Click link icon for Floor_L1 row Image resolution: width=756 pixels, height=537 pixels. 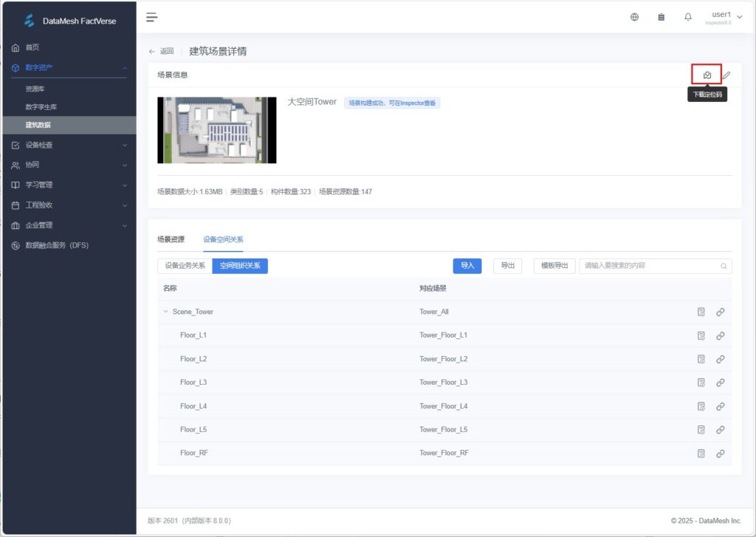point(721,335)
